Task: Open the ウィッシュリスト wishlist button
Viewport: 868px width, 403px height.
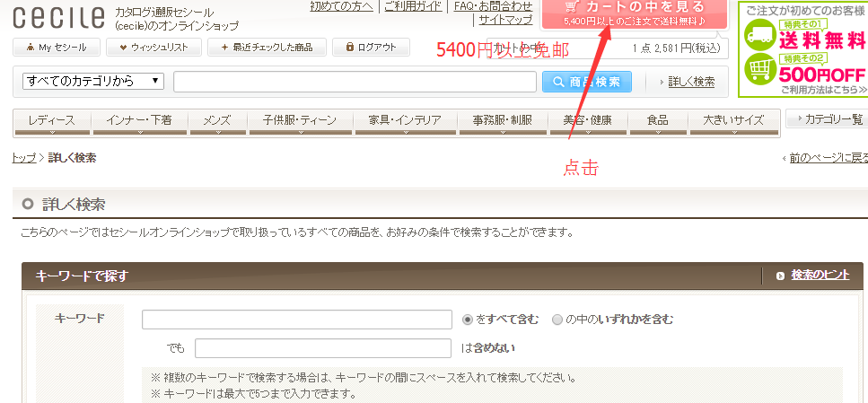Action: [x=153, y=47]
